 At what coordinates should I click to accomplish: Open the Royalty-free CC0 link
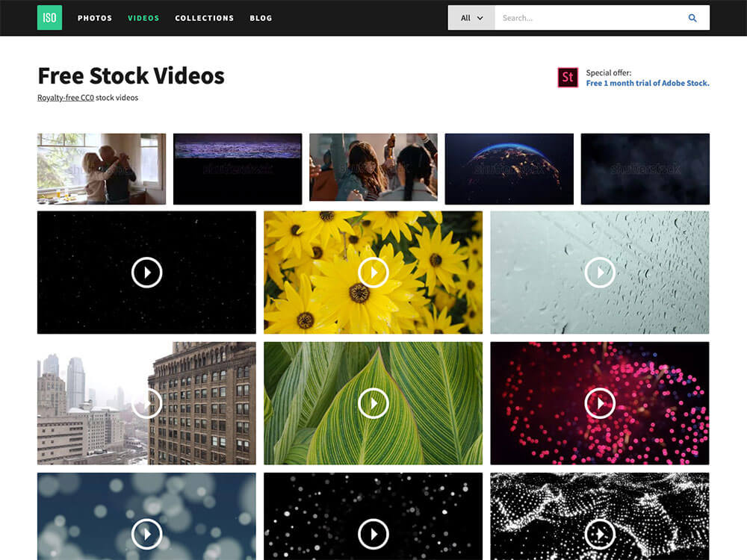click(66, 98)
